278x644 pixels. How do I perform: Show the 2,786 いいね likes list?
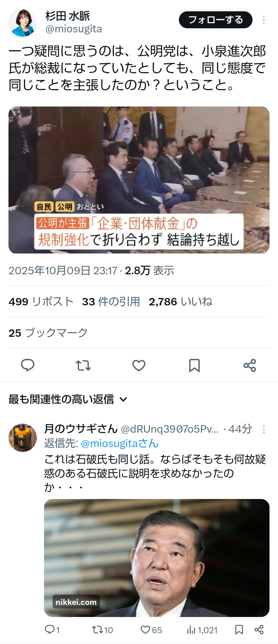[180, 302]
